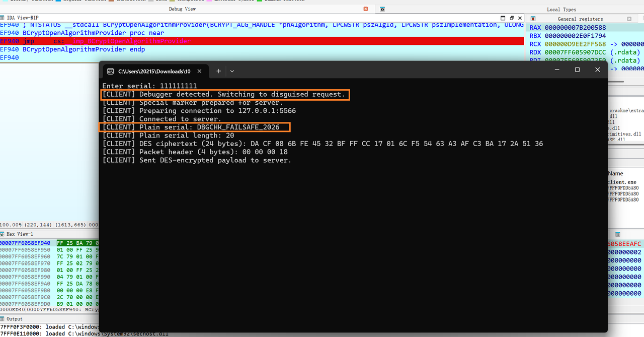This screenshot has height=337, width=644.
Task: Maximize the IDA View-RIP panel
Action: pos(503,18)
